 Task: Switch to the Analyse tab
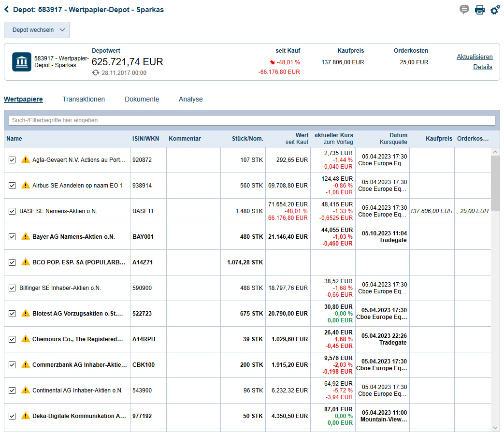[190, 99]
